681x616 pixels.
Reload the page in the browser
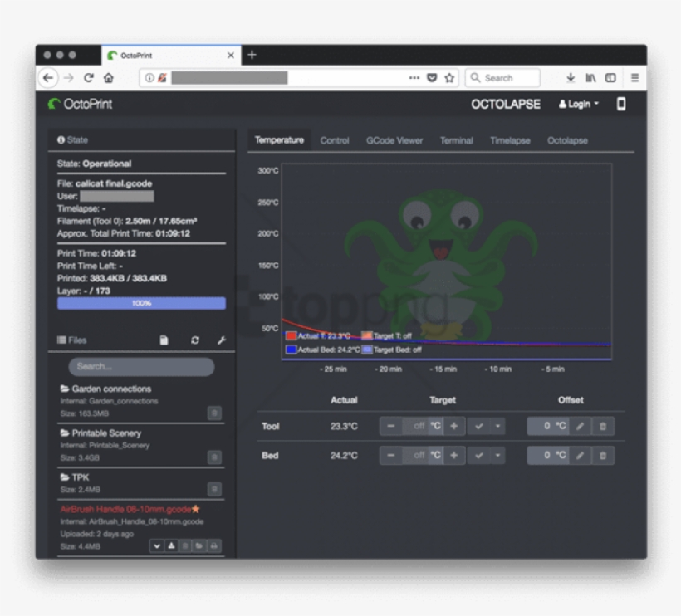click(x=89, y=78)
